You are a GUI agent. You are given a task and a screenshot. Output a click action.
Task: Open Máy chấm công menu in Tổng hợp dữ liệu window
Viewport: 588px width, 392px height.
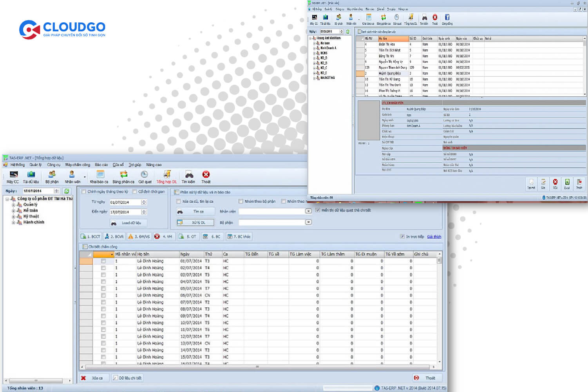click(x=78, y=165)
